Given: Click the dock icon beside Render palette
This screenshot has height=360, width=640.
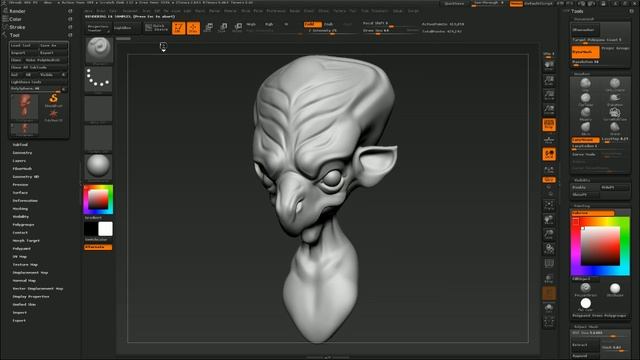Looking at the screenshot, I should (x=70, y=11).
